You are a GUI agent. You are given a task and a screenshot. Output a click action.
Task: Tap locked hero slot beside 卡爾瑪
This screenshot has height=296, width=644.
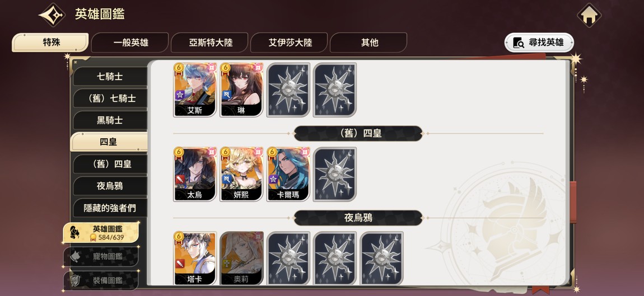click(x=335, y=175)
